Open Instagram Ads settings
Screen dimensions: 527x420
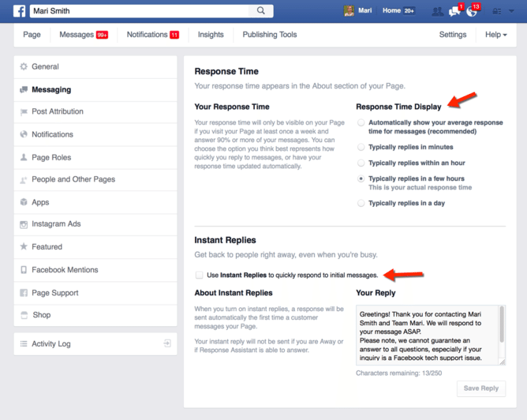[x=95, y=224]
